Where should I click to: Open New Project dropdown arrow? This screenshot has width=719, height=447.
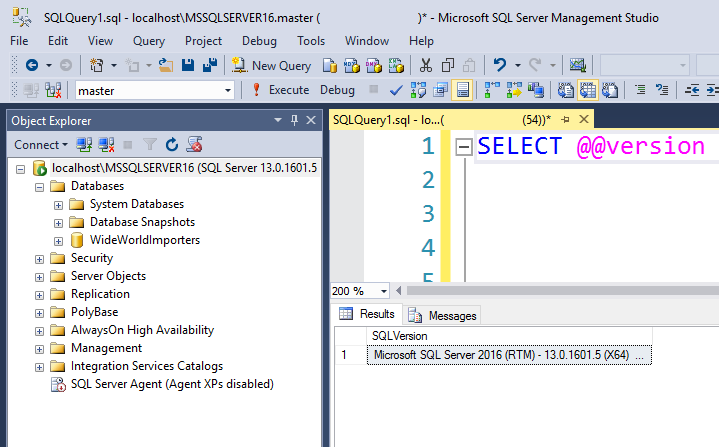[114, 66]
